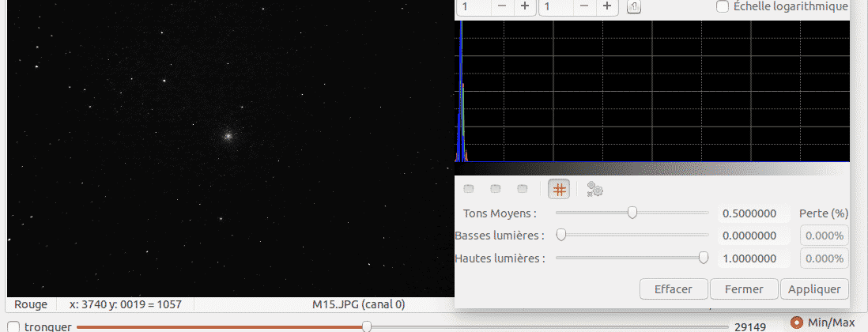Viewport: 868px width, 332px height.
Task: Click the M15.JPG (canal 0) label
Action: (359, 304)
